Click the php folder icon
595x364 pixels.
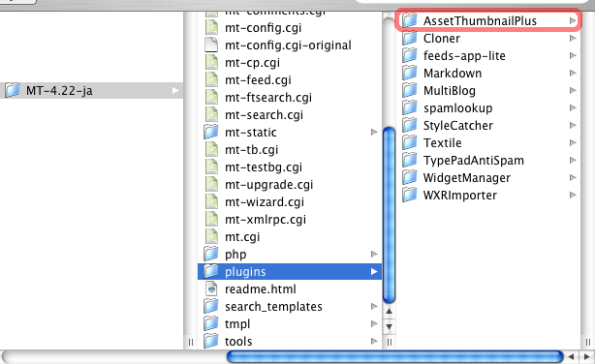pos(211,254)
